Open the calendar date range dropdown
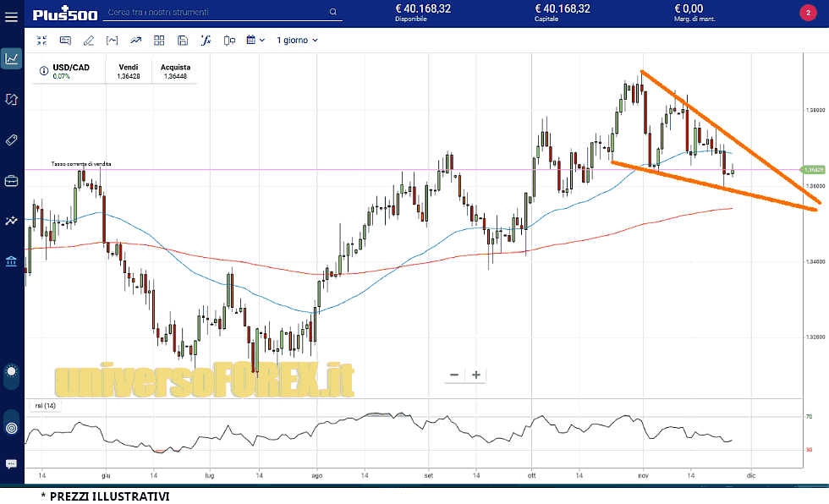The image size is (829, 504). (255, 40)
